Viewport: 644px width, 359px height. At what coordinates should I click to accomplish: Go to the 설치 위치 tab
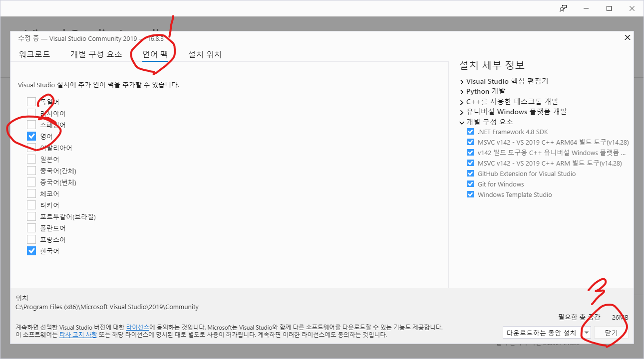click(x=205, y=54)
